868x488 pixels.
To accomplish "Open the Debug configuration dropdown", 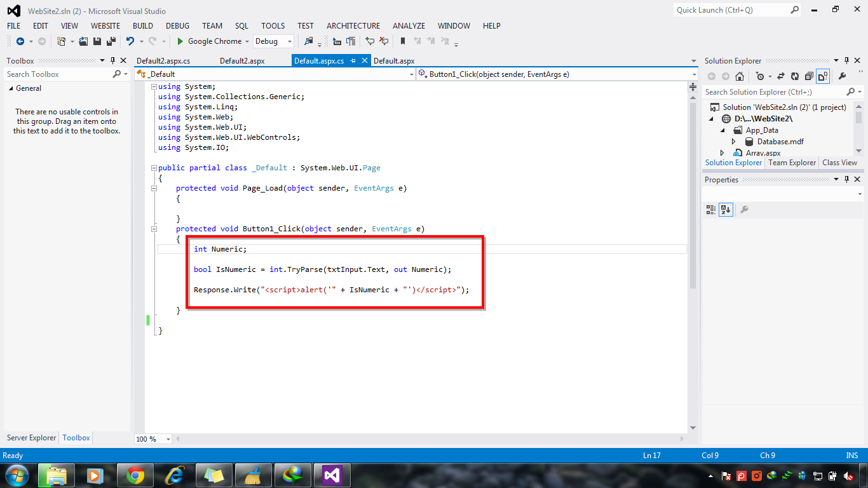I will [289, 41].
